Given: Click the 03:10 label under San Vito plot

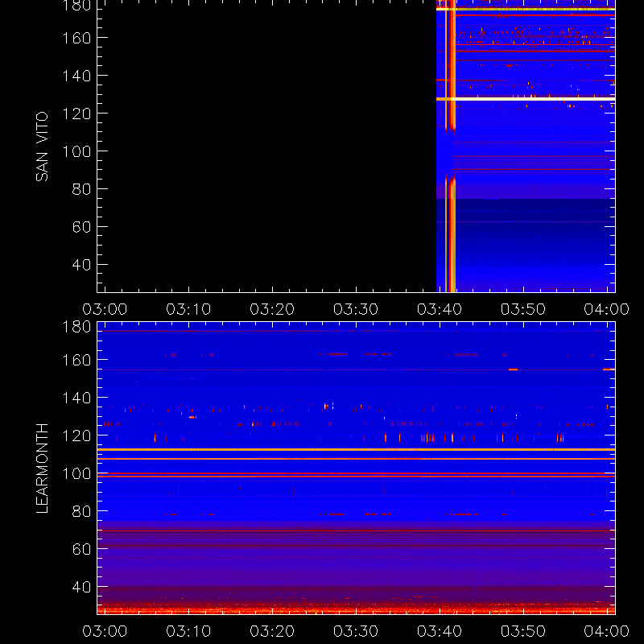Looking at the screenshot, I should pos(188,309).
